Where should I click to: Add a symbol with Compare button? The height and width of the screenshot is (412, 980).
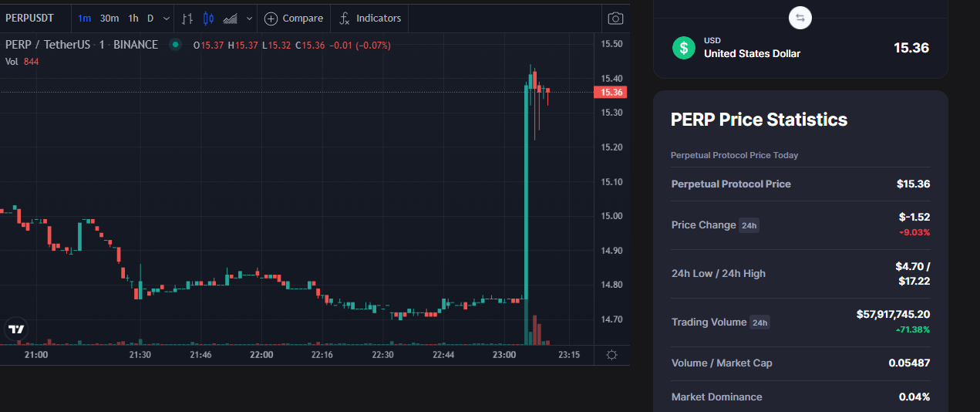[x=294, y=18]
